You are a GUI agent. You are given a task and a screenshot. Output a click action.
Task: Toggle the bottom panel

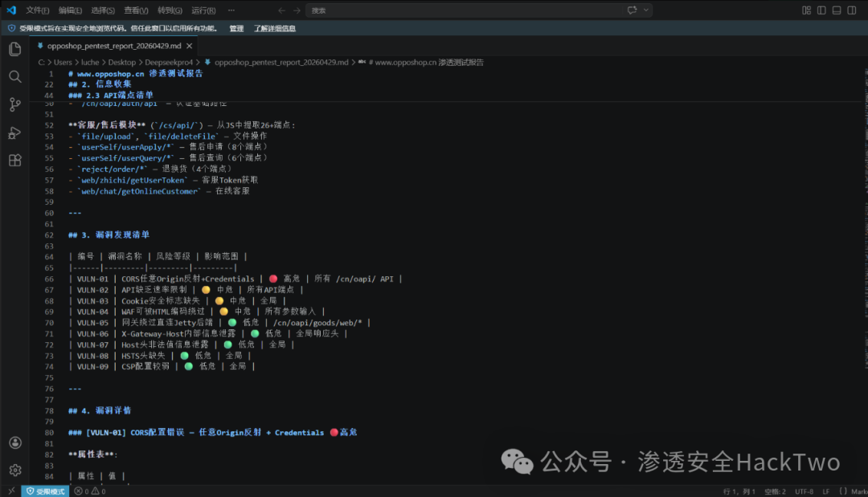(x=837, y=10)
